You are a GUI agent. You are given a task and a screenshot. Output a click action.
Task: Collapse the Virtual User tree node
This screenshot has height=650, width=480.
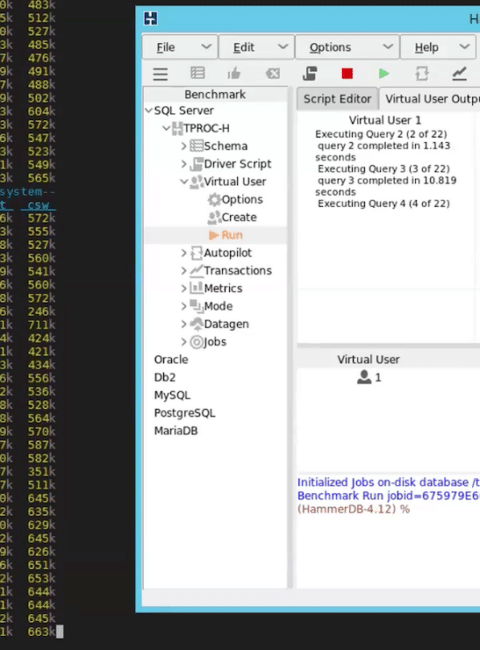[x=184, y=182]
